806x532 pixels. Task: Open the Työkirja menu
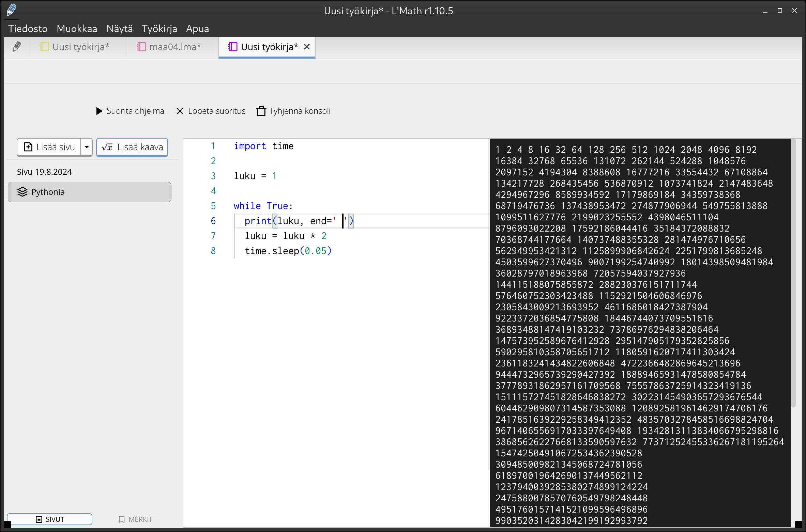point(159,29)
